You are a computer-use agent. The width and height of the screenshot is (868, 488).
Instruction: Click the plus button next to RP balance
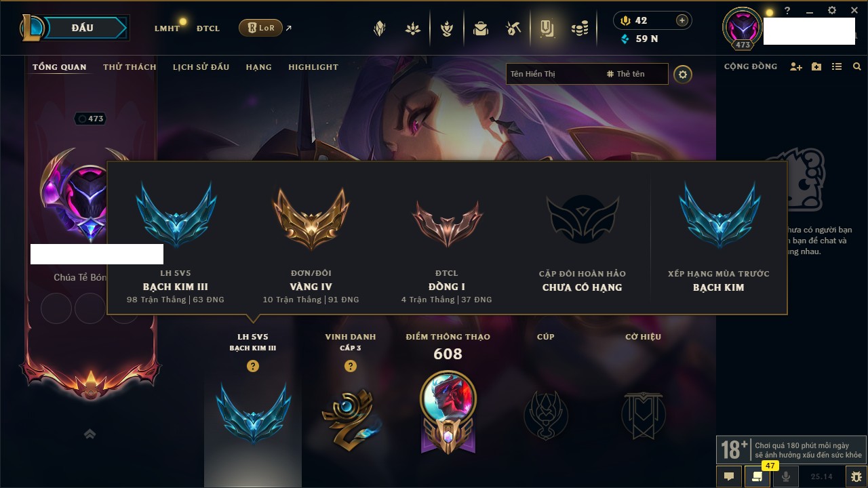pyautogui.click(x=682, y=20)
